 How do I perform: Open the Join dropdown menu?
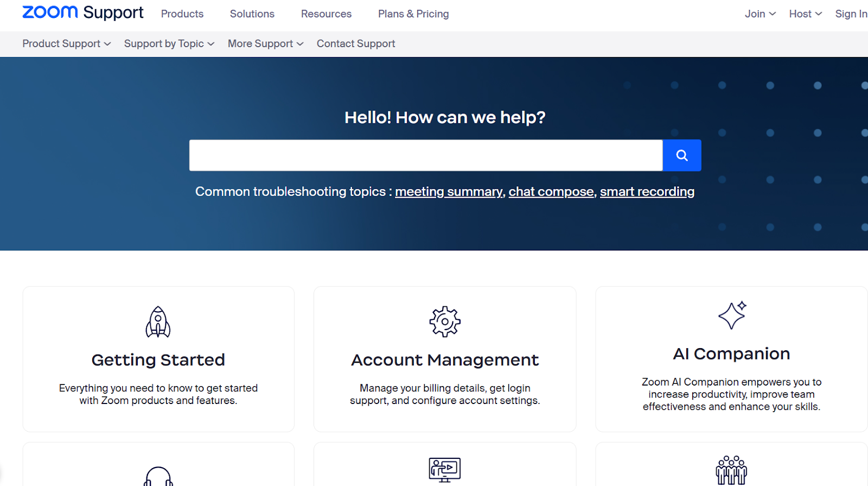point(760,14)
